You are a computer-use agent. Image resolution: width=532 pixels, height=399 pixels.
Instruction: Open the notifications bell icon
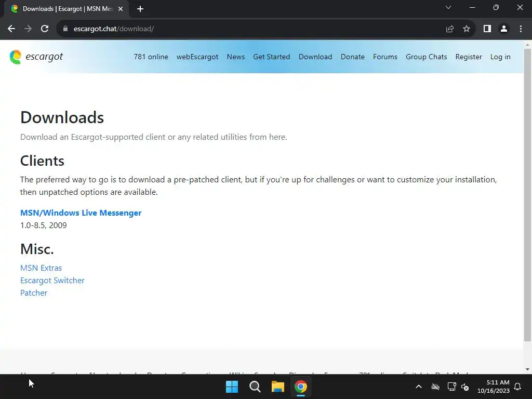tap(517, 387)
